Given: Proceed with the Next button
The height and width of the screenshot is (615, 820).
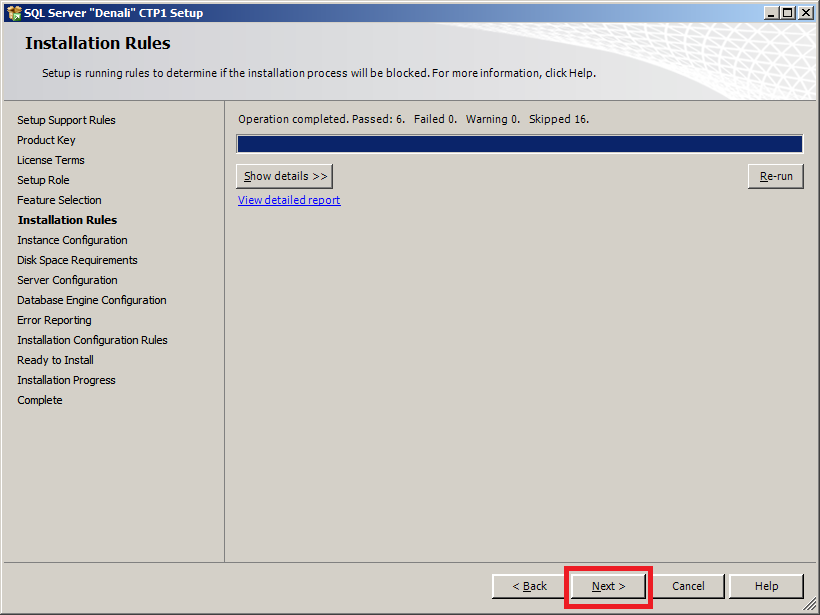Looking at the screenshot, I should click(608, 586).
